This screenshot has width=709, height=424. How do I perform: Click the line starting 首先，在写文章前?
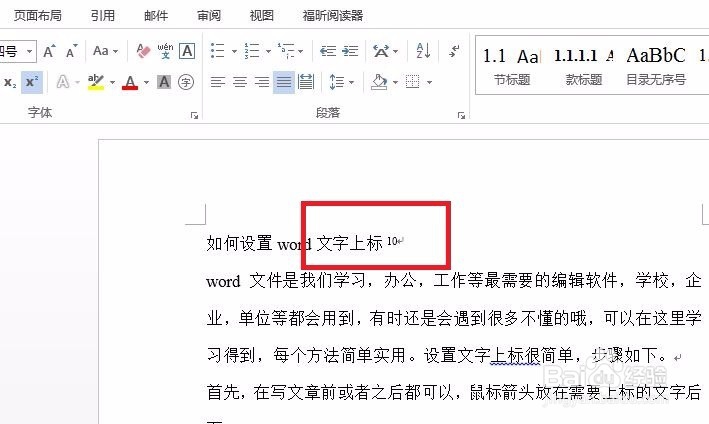pyautogui.click(x=454, y=392)
